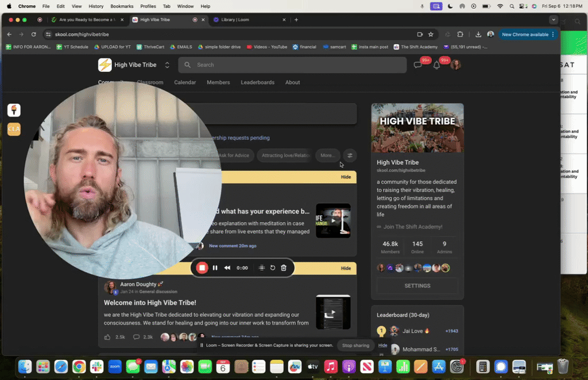The image size is (588, 380).
Task: Open the post filter settings icon
Action: pyautogui.click(x=350, y=156)
